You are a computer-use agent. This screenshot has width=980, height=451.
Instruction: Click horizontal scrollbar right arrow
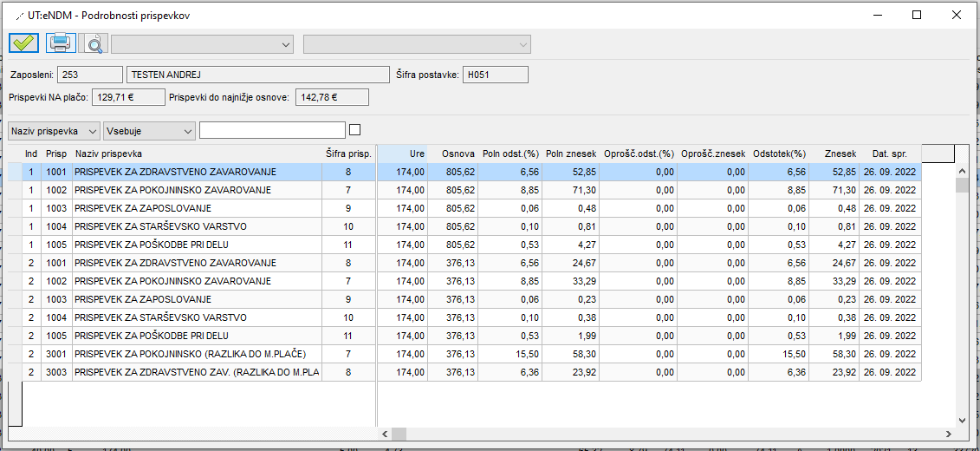coord(949,434)
